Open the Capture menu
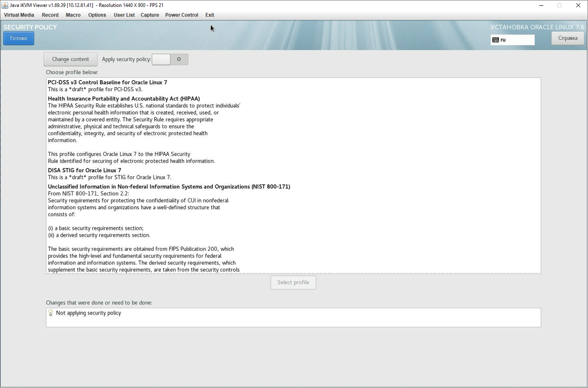The height and width of the screenshot is (388, 588). (x=149, y=15)
